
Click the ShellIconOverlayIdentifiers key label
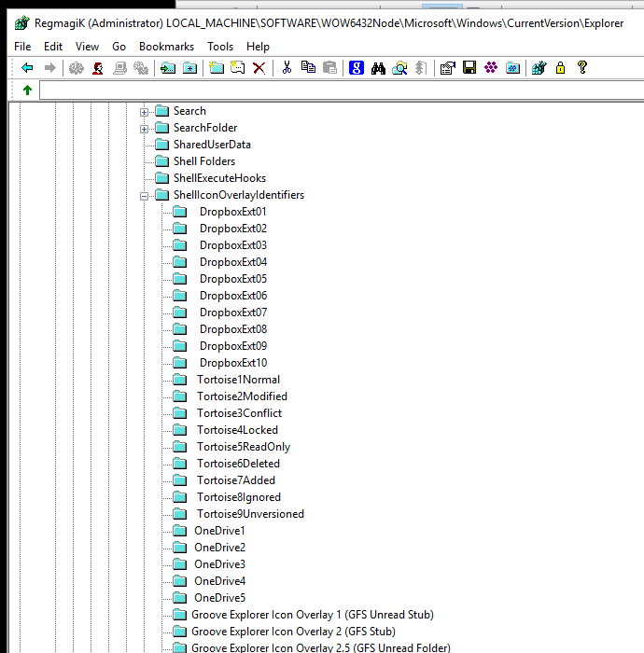point(239,195)
